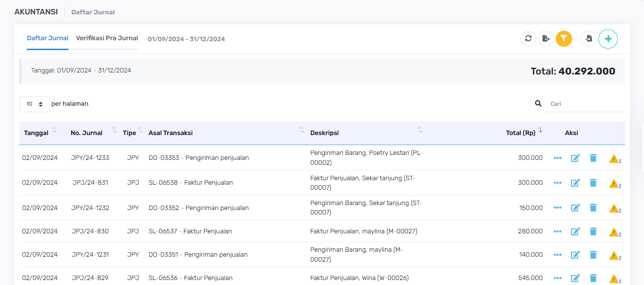Click the Daftar Jurnal breadcrumb
The image size is (644, 285).
pyautogui.click(x=93, y=12)
